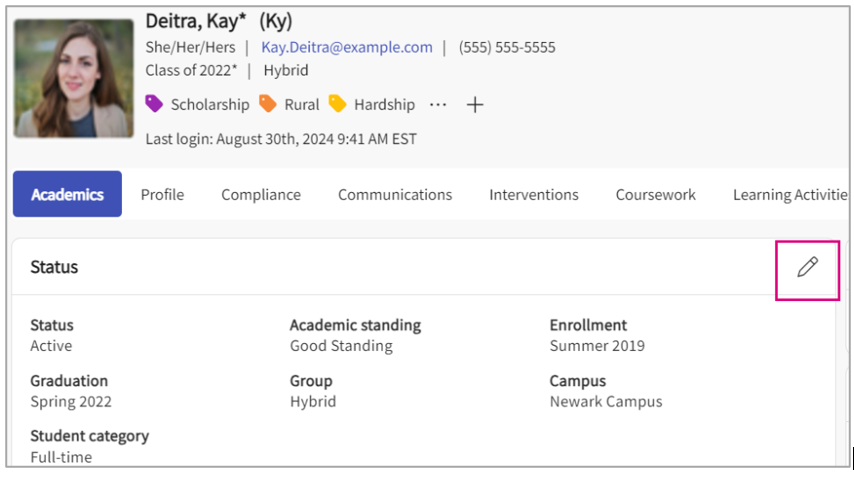Screen dimensions: 854x478
Task: Click the Kay.Deitra@example.com email link
Action: click(x=346, y=47)
